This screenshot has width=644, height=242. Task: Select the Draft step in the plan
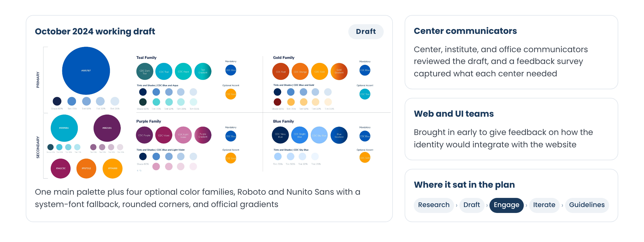click(x=471, y=205)
